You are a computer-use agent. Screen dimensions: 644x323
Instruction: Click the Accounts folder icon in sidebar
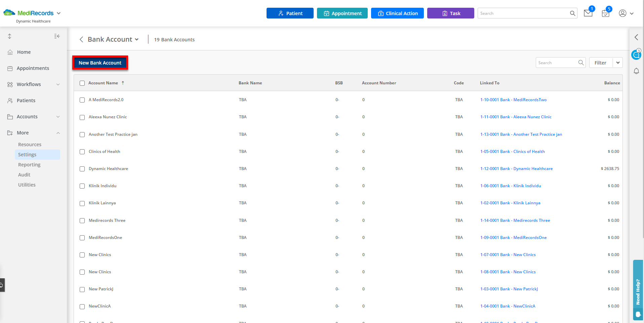click(x=10, y=117)
